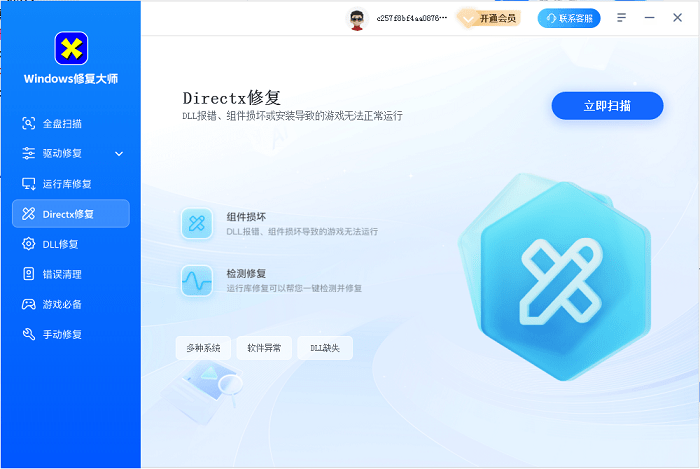Click the DLL缺失 tag

(325, 348)
